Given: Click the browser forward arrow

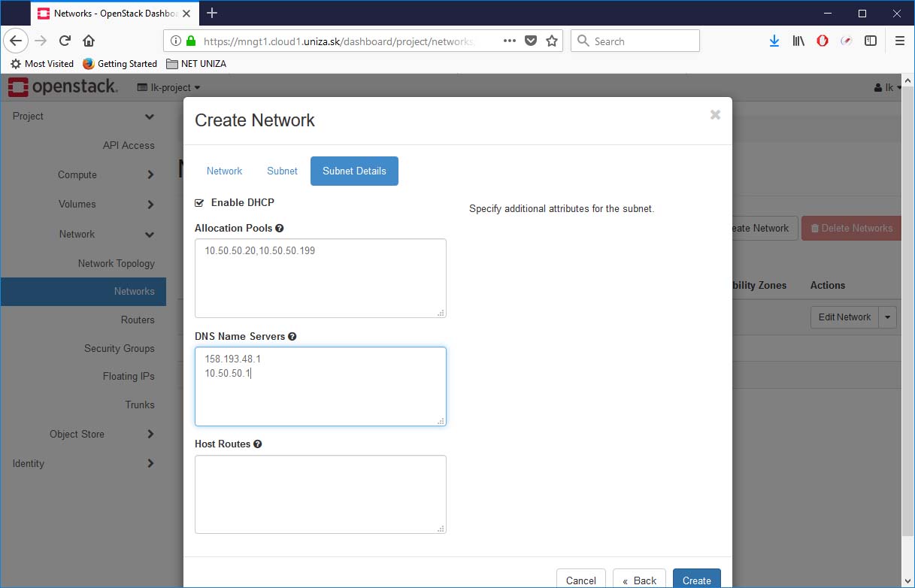Looking at the screenshot, I should coord(41,41).
